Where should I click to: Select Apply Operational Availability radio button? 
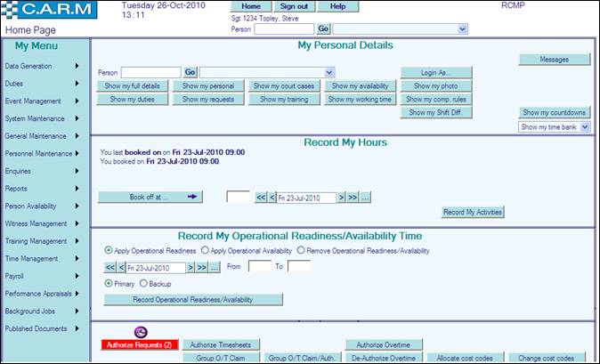click(x=205, y=251)
